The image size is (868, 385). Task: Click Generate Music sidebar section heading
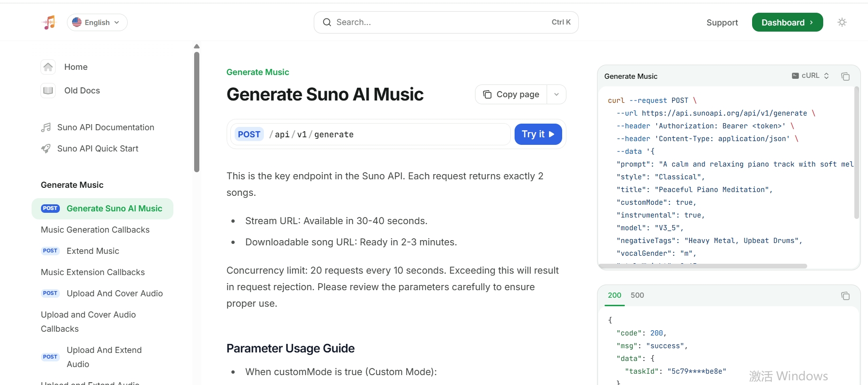[x=72, y=185]
